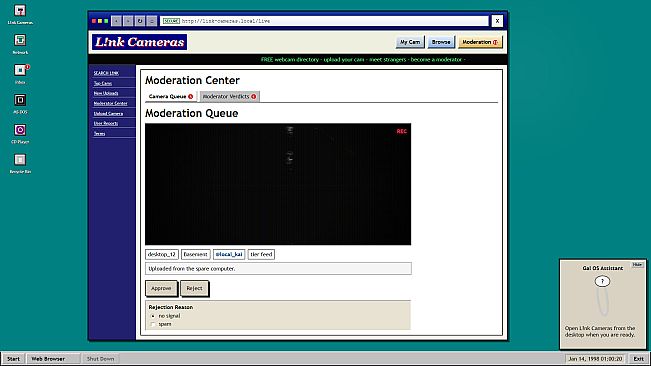
Task: Go back using the browser back arrow
Action: (117, 21)
